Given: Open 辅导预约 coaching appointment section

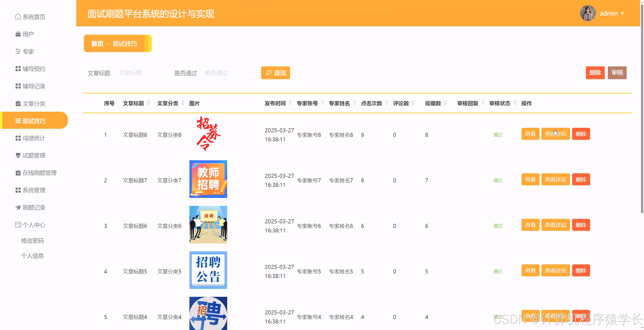Looking at the screenshot, I should coord(34,69).
